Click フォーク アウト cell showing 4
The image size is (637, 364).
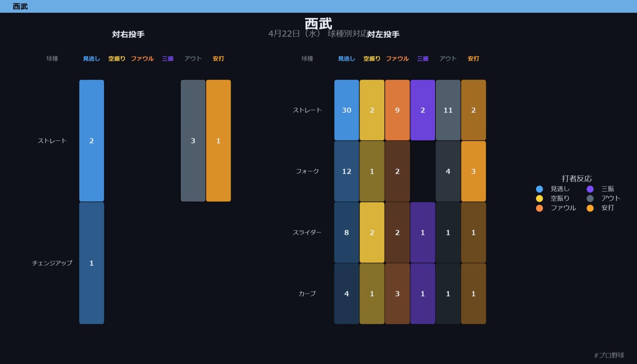pyautogui.click(x=448, y=171)
